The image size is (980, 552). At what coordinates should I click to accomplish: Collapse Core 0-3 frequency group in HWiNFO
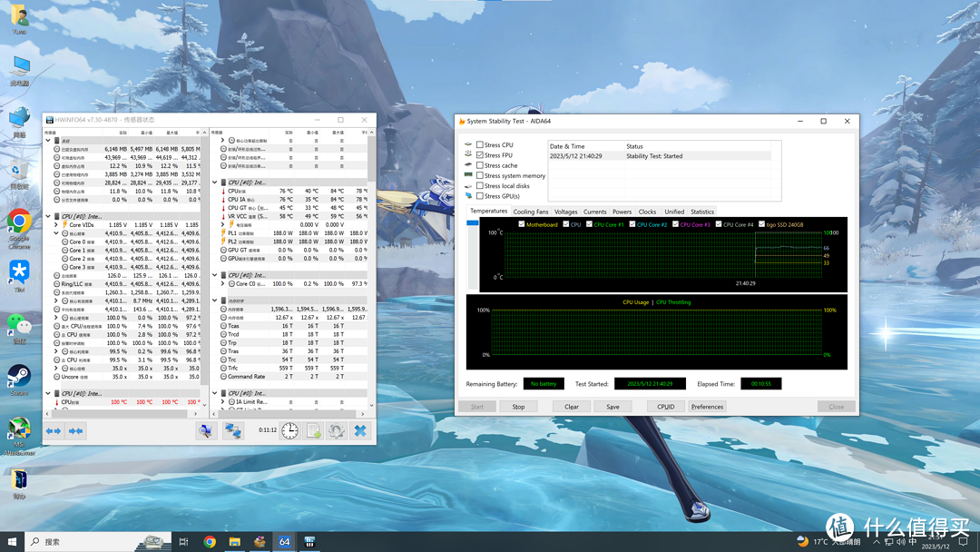[56, 233]
